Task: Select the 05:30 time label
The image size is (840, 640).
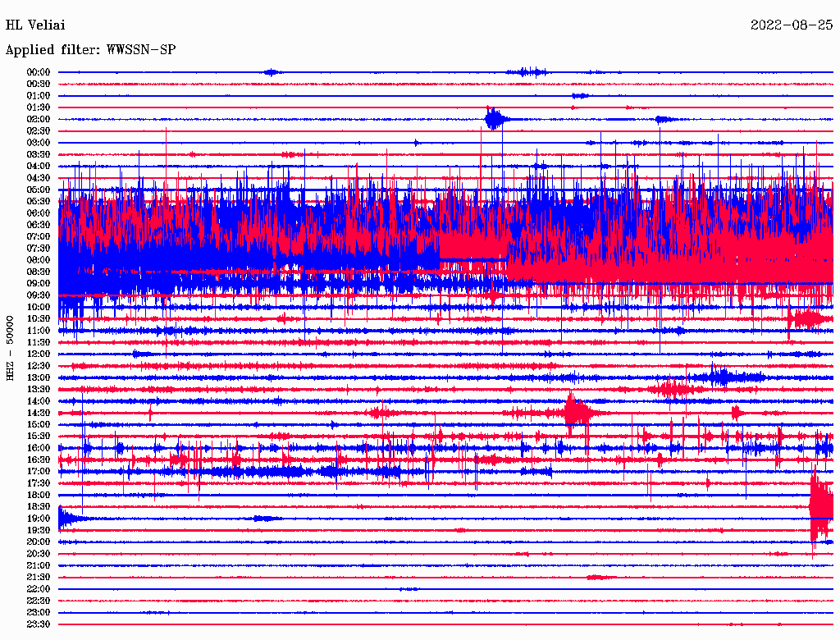Action: pyautogui.click(x=39, y=201)
